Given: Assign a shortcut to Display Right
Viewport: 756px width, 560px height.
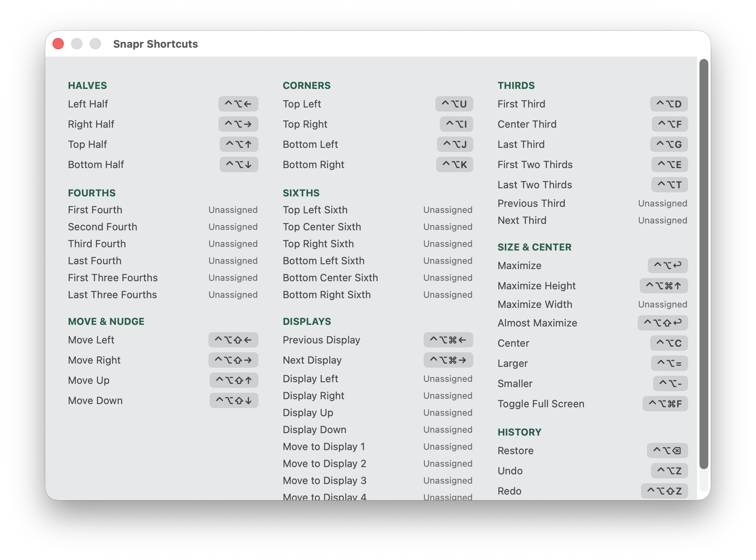Looking at the screenshot, I should coord(448,396).
